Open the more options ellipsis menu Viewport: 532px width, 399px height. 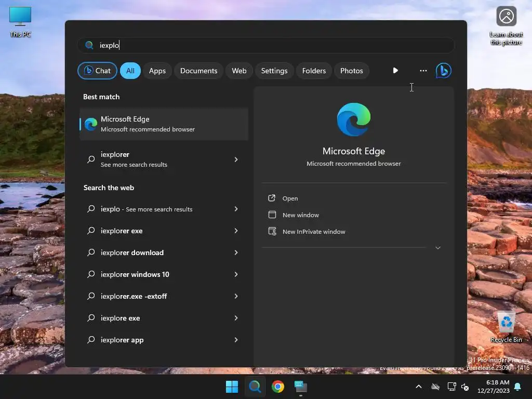tap(423, 71)
